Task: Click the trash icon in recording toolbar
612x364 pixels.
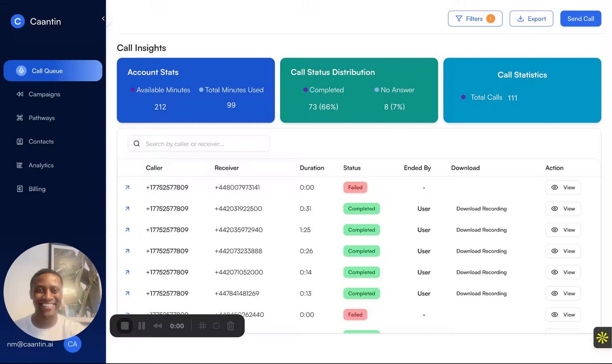Action: tap(230, 326)
